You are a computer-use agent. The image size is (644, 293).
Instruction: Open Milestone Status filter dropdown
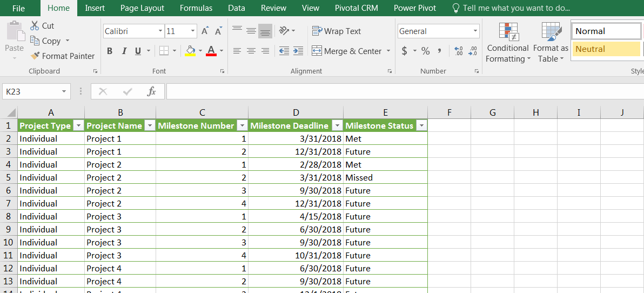tap(421, 126)
